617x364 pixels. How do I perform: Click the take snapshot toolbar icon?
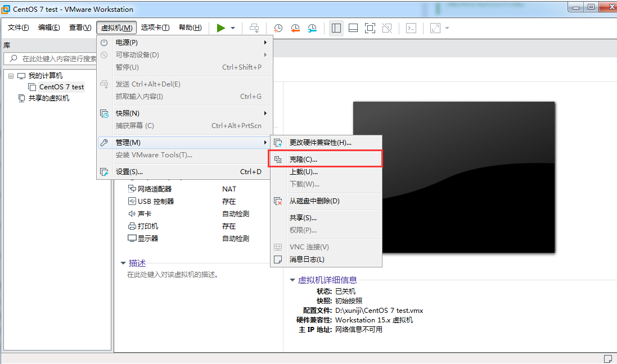click(278, 28)
